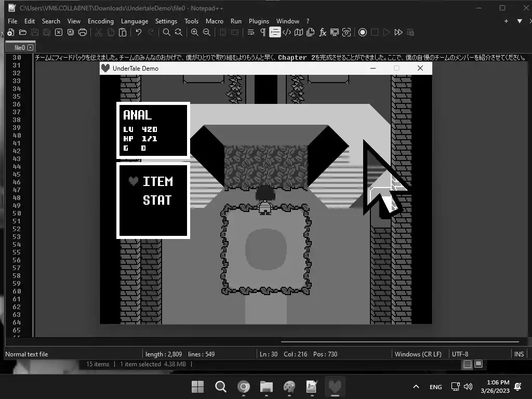Open the Document List panel icon
This screenshot has width=532, height=399.
(311, 32)
